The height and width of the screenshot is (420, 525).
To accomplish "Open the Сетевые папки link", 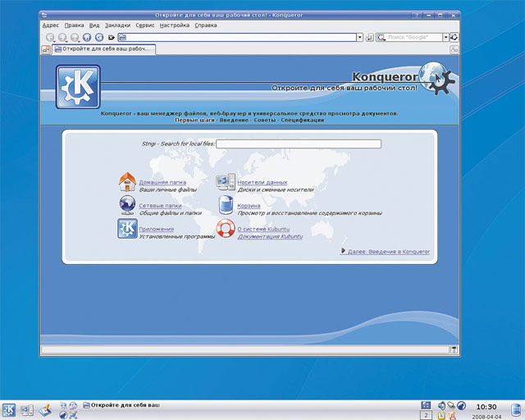I will point(160,206).
